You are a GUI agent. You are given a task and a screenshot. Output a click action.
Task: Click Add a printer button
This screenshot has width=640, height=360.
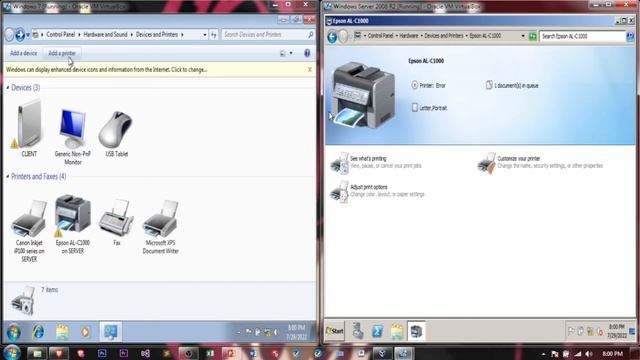(62, 53)
